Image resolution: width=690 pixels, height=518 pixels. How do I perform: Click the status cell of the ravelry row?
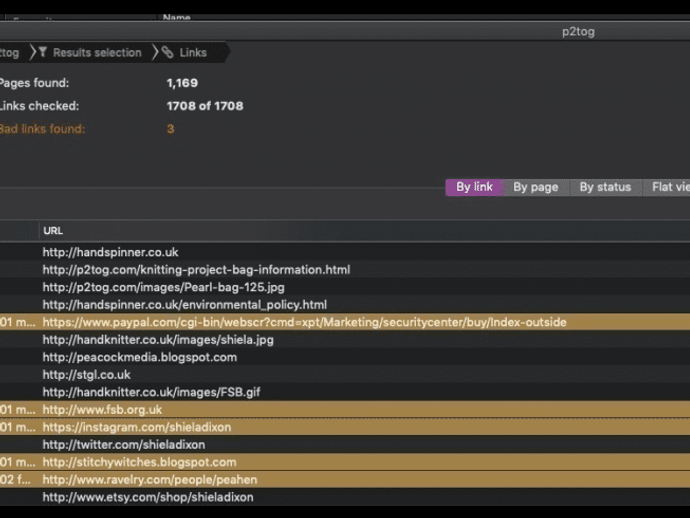(16, 480)
